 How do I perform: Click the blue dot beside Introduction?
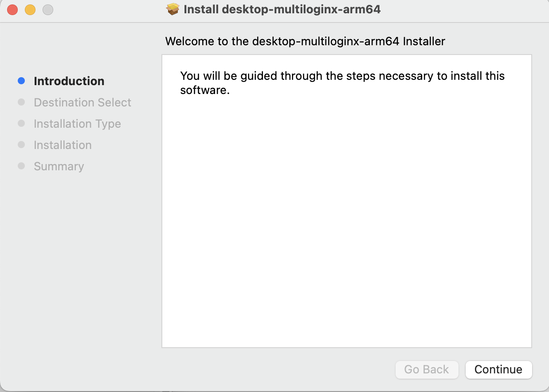pyautogui.click(x=21, y=80)
